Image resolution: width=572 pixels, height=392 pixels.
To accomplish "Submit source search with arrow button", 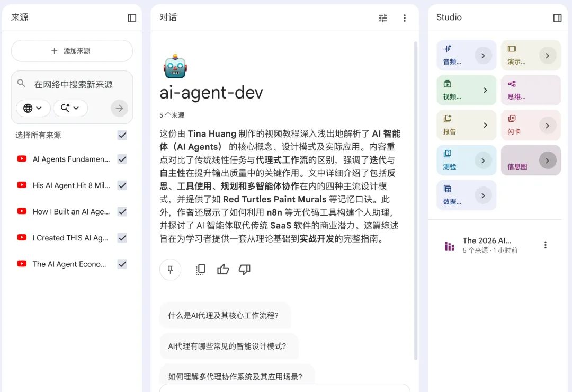I will (119, 108).
